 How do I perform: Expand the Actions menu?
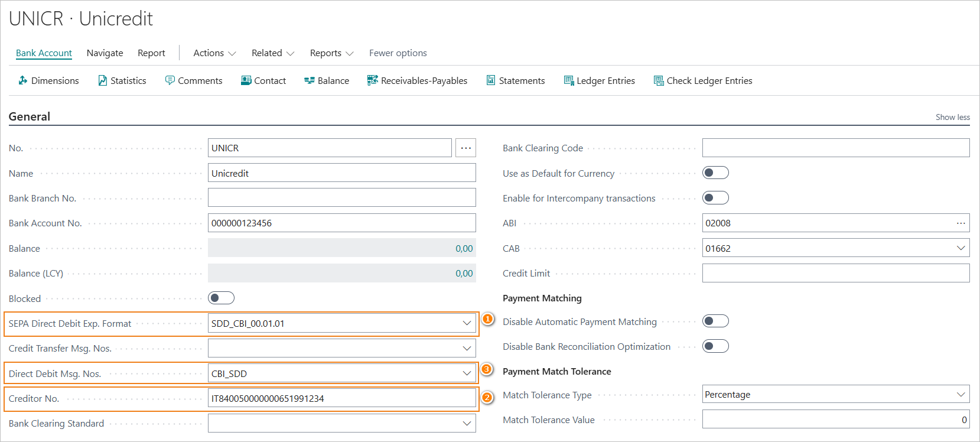[214, 53]
